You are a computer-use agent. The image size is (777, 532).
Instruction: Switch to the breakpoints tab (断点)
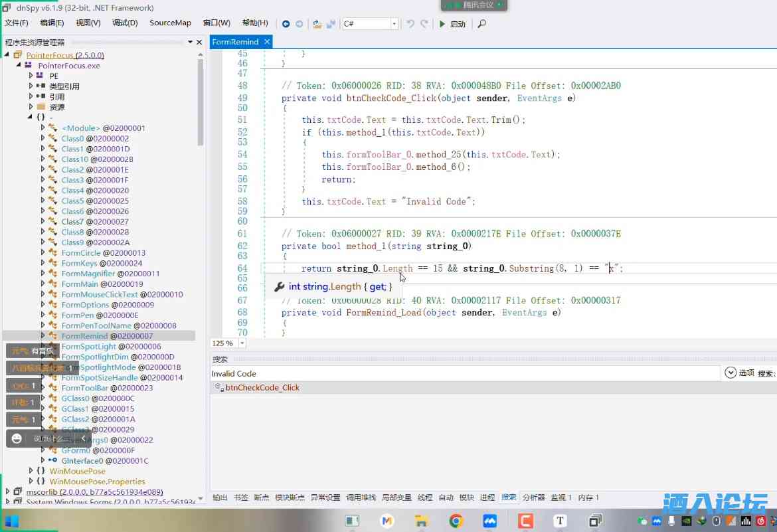(261, 497)
